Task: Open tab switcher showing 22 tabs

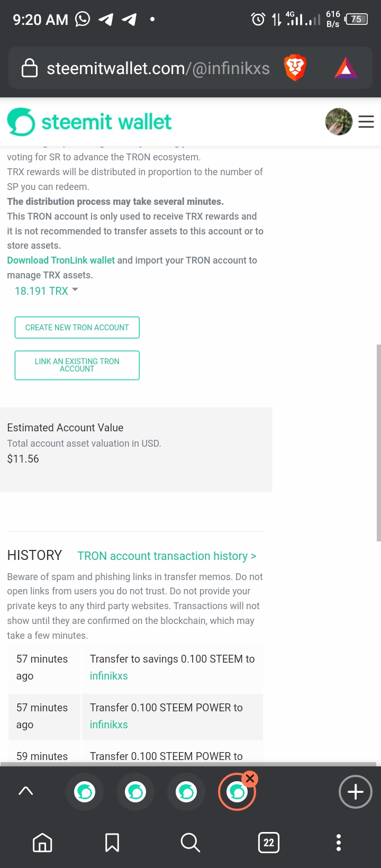Action: (x=269, y=842)
